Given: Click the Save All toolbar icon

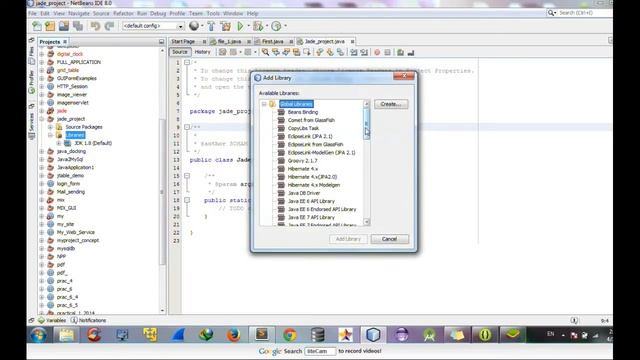Looking at the screenshot, I should (78, 26).
